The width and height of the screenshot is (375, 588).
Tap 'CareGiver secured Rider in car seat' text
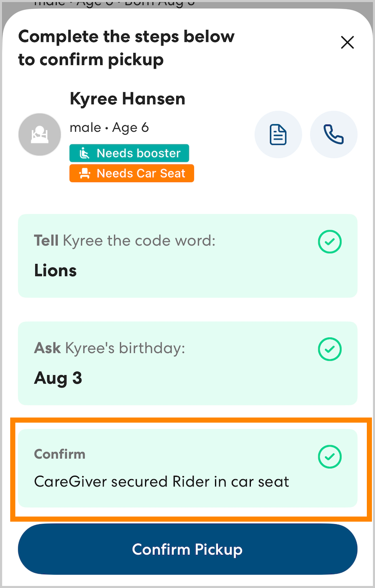click(161, 481)
